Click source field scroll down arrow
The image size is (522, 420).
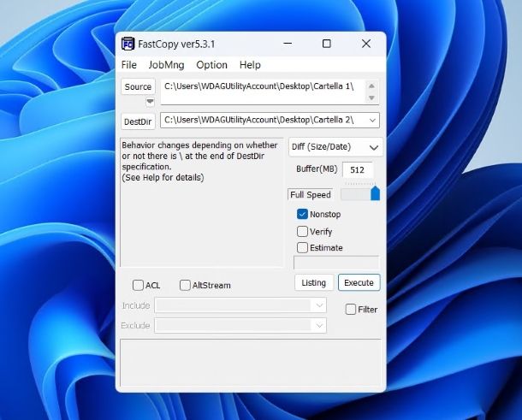371,98
